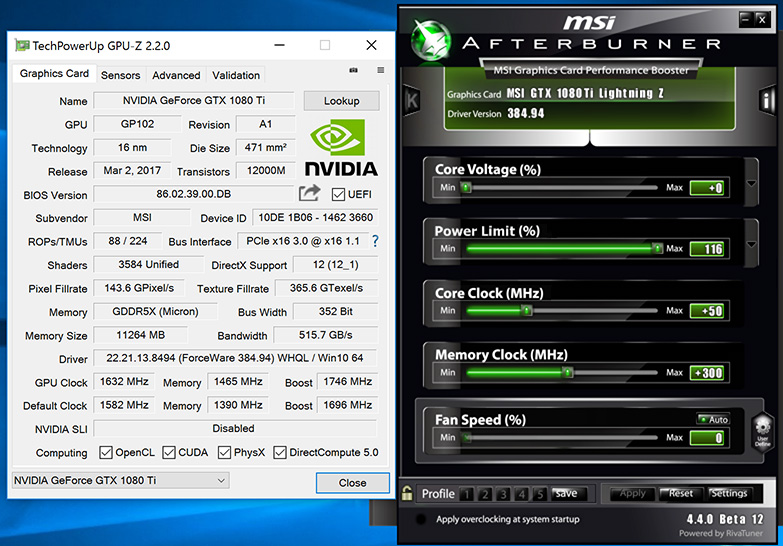783x546 pixels.
Task: Select Afterburner profile slot 2
Action: [x=485, y=494]
